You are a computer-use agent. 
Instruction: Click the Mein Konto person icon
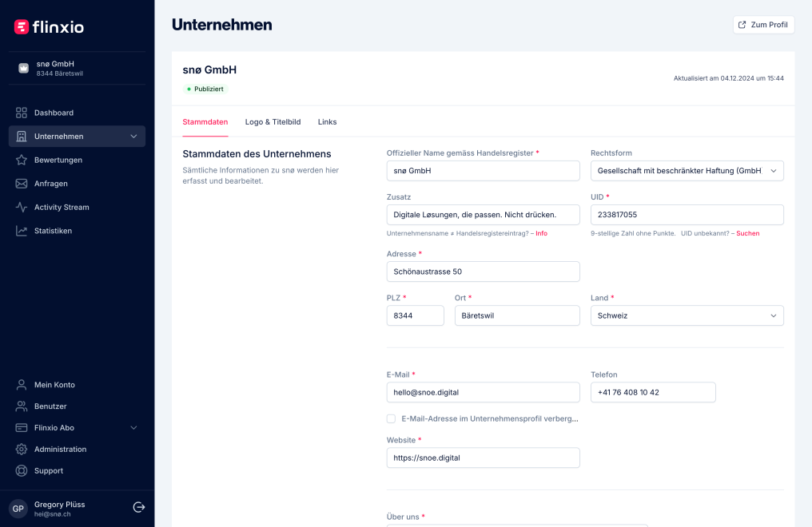(x=22, y=385)
